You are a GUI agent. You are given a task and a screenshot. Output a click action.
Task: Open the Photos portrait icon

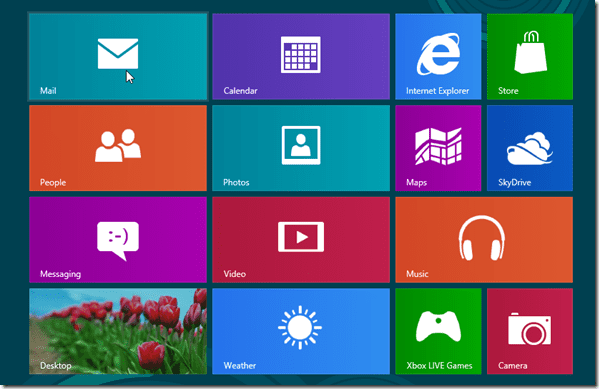(x=301, y=145)
